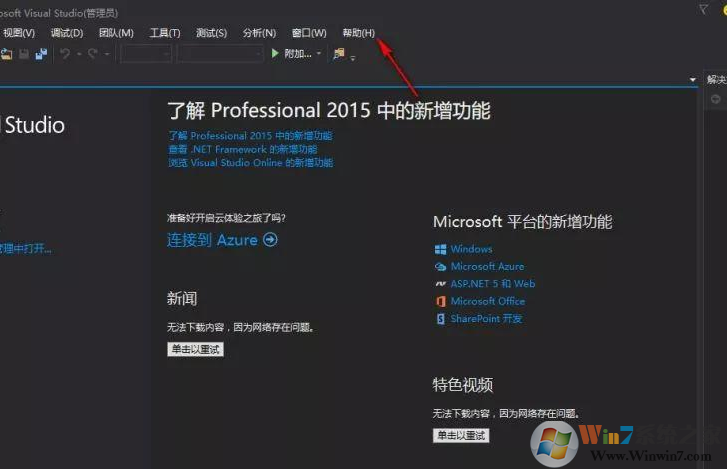Viewport: 728px width, 470px height.
Task: Switch to the 解决 Solution Explorer tab
Action: pos(716,79)
